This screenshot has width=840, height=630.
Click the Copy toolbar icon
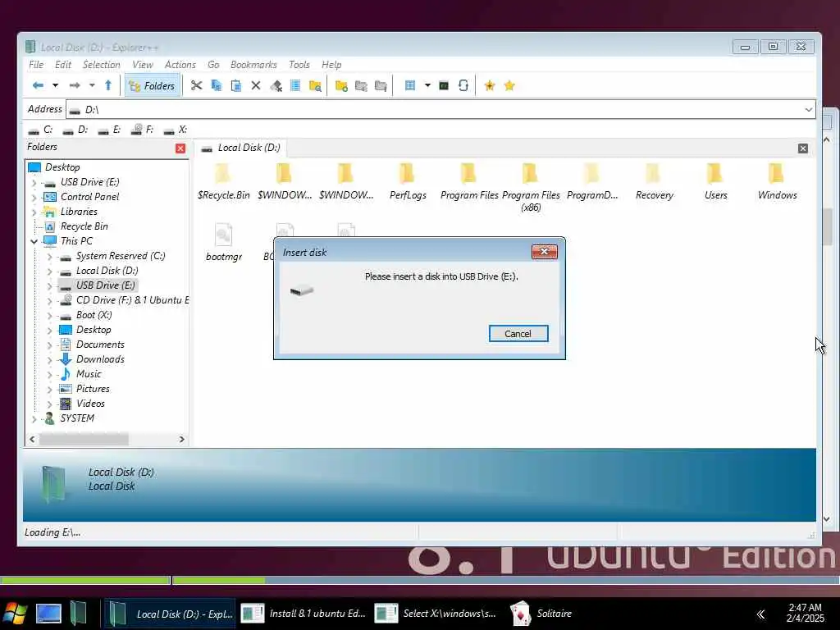coord(217,85)
